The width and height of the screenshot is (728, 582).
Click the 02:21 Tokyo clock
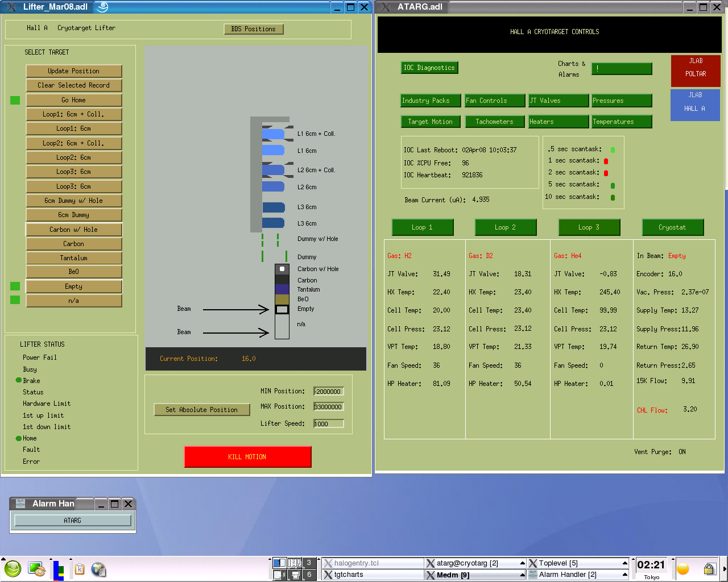coord(651,568)
